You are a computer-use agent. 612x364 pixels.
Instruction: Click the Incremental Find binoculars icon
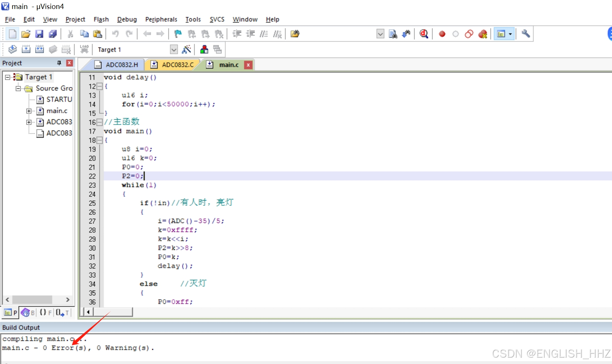point(406,34)
